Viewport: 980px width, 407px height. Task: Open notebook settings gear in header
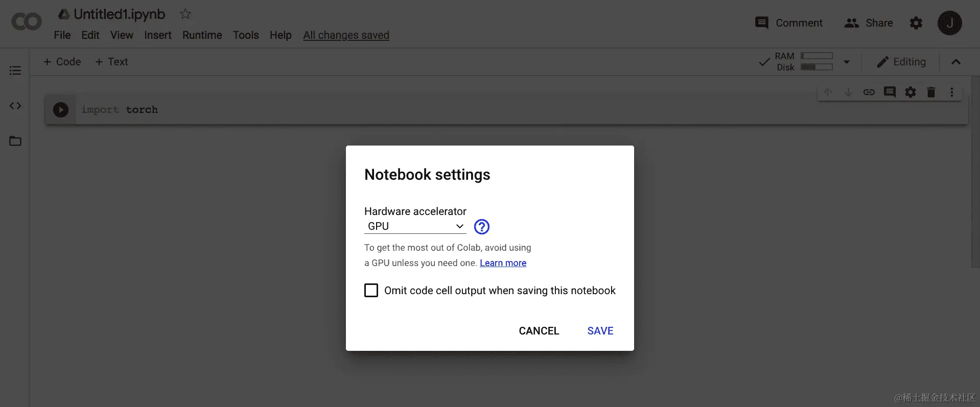click(916, 23)
